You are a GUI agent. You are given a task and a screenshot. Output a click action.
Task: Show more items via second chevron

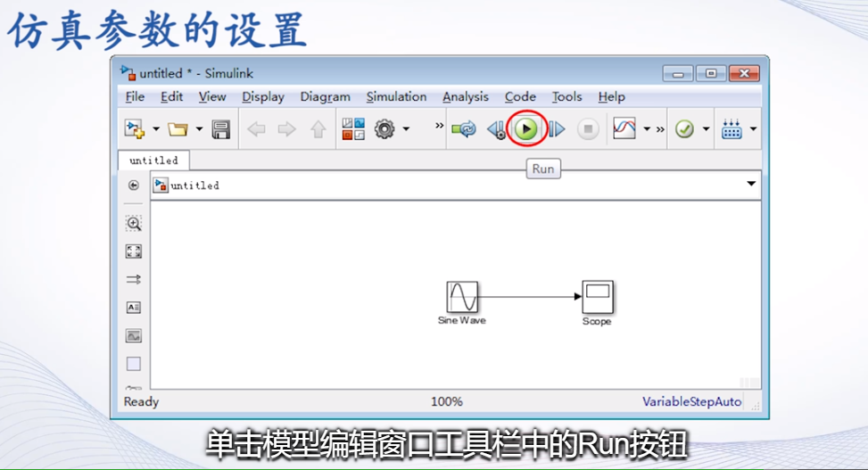tap(660, 129)
